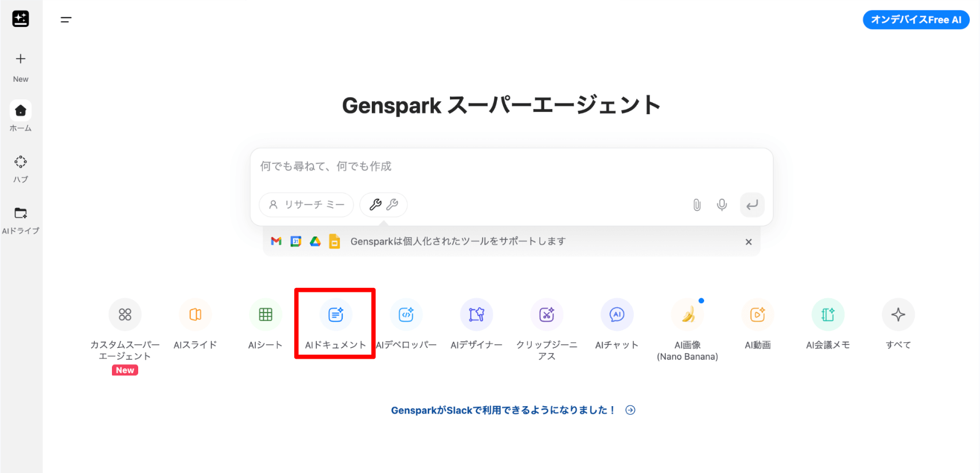The image size is (980, 473).
Task: Open カスタムスーパーエージェント
Action: [x=125, y=315]
